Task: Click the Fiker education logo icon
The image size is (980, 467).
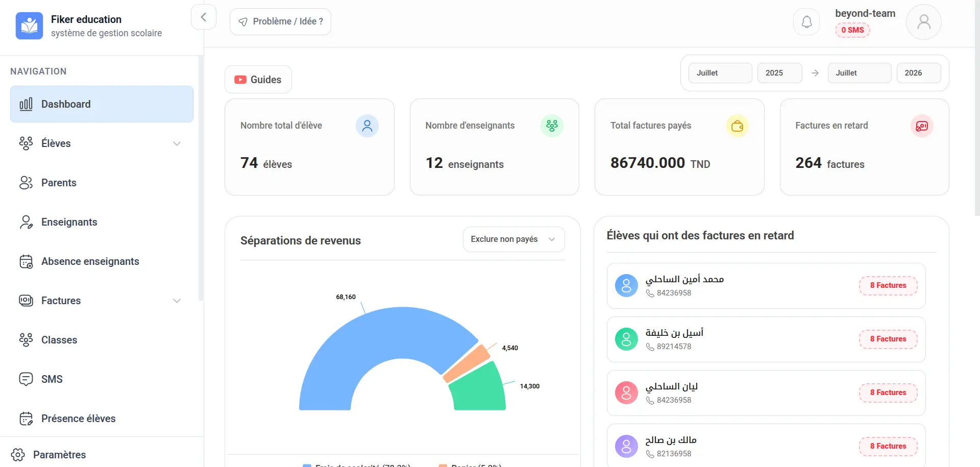Action: pyautogui.click(x=29, y=26)
